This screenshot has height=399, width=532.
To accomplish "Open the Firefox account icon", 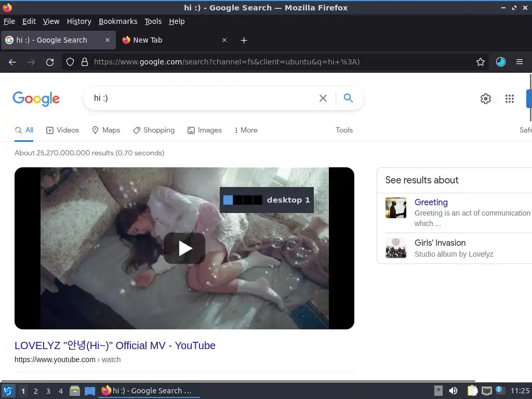I will [501, 62].
